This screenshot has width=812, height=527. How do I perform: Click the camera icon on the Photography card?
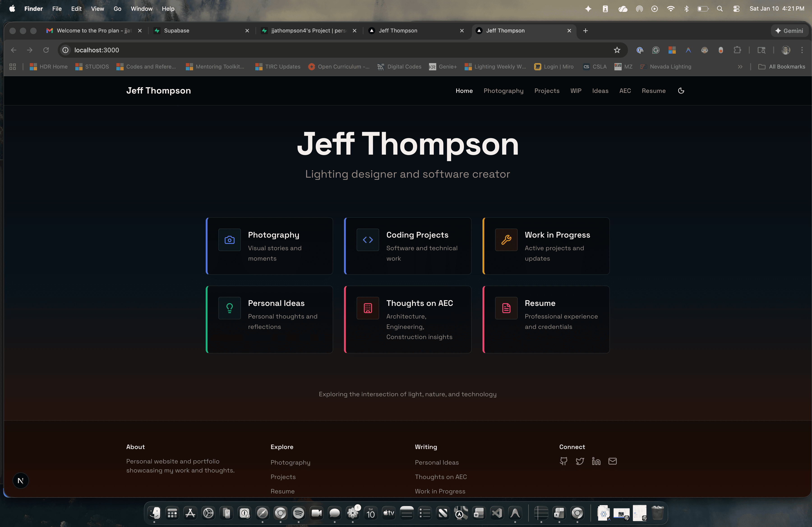point(229,240)
